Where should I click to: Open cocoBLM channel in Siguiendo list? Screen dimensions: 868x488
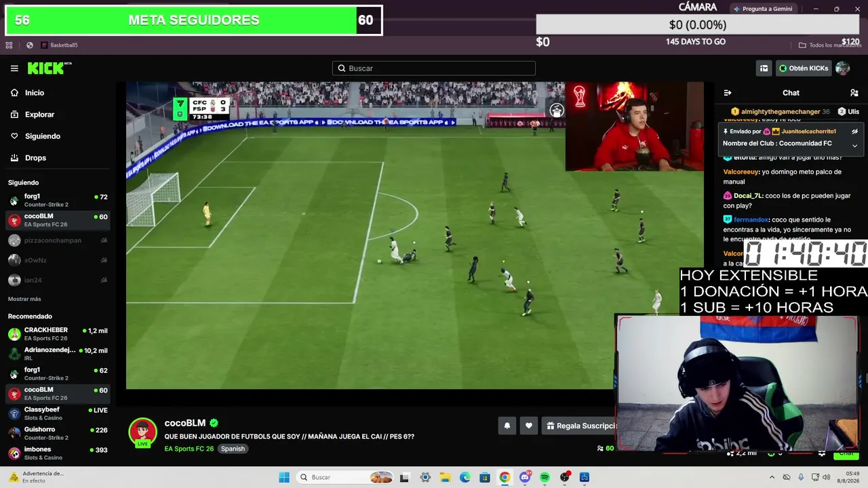(x=58, y=220)
